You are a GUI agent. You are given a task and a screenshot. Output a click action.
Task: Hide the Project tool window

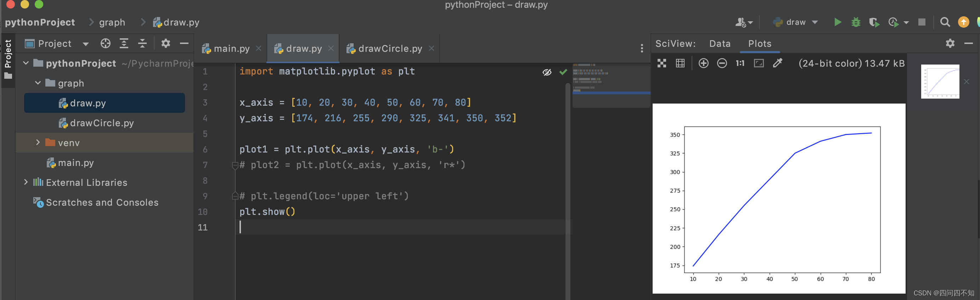coord(184,43)
